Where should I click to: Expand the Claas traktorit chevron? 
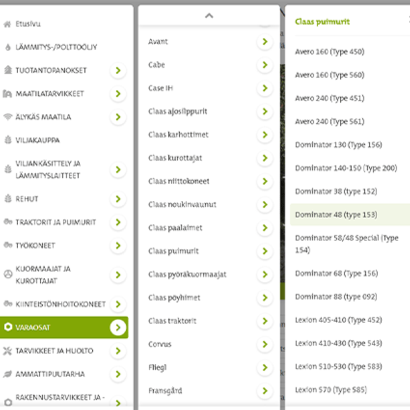pos(265,321)
